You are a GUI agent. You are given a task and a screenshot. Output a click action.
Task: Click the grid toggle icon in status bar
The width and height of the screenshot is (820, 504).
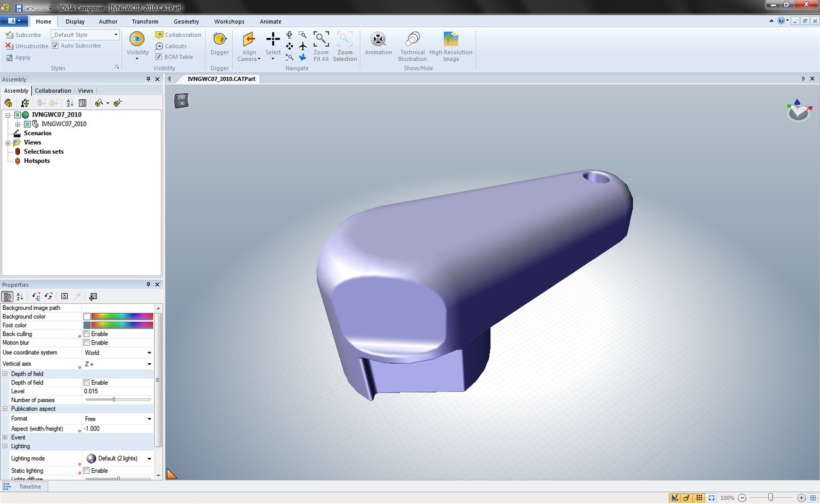point(700,498)
